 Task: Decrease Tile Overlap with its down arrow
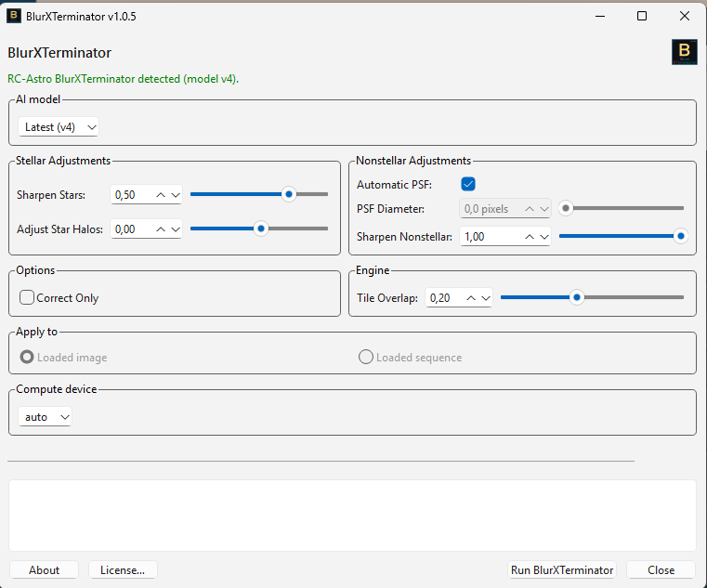point(486,298)
